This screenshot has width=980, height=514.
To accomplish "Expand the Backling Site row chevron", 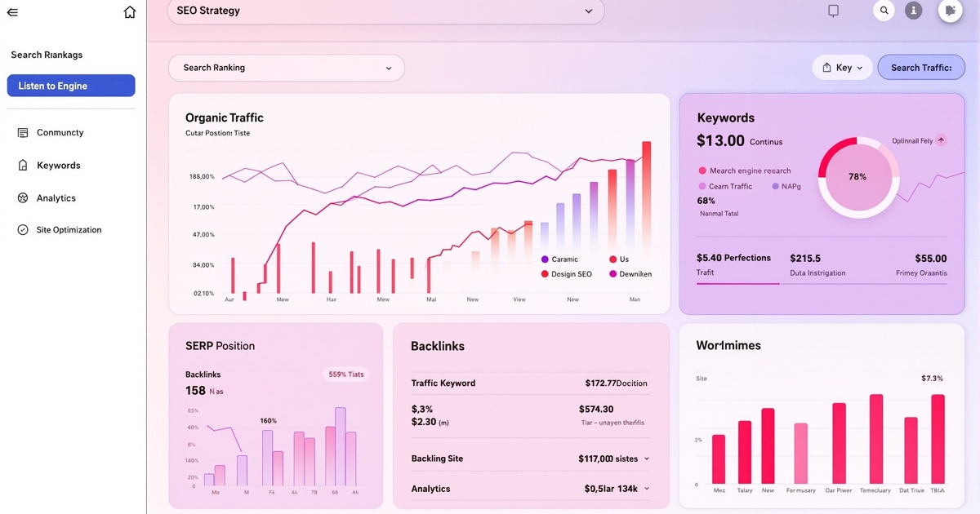I will click(647, 459).
